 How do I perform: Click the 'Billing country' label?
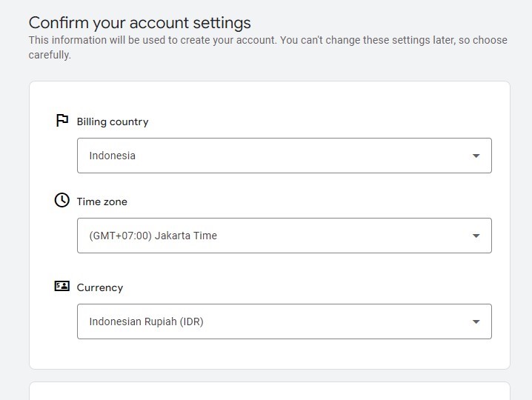(x=113, y=121)
